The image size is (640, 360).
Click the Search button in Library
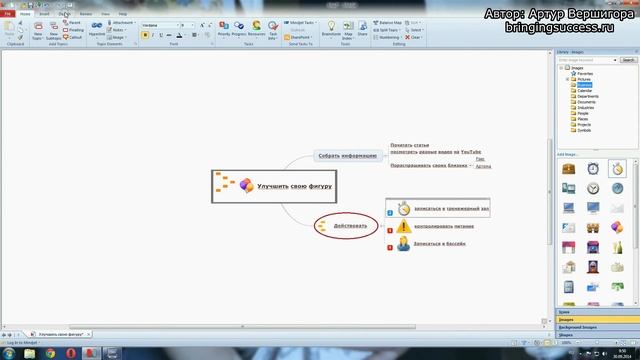[628, 60]
